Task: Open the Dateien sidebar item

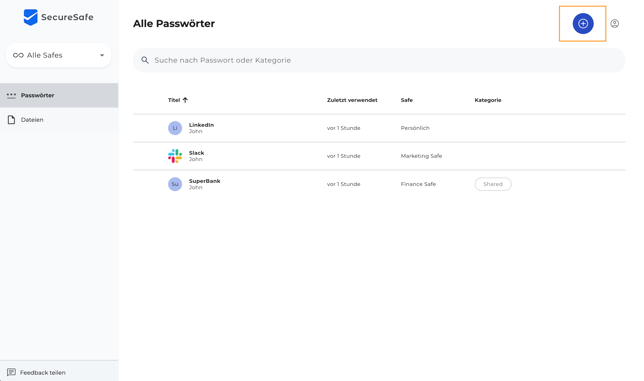Action: [59, 120]
